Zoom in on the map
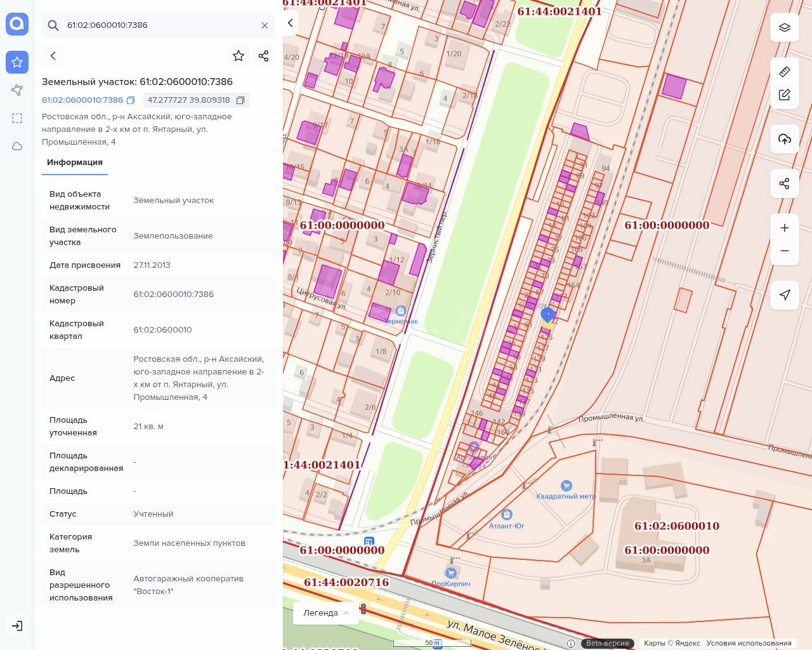Viewport: 812px width, 650px height. click(x=784, y=228)
